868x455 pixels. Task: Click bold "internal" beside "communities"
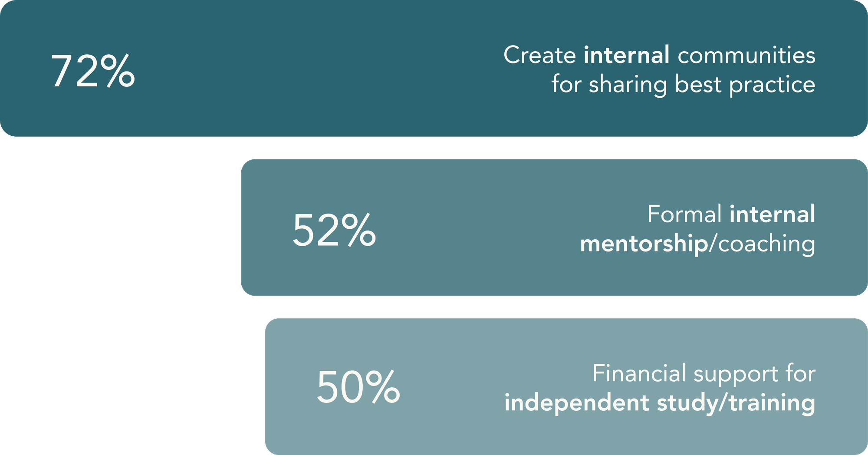626,55
